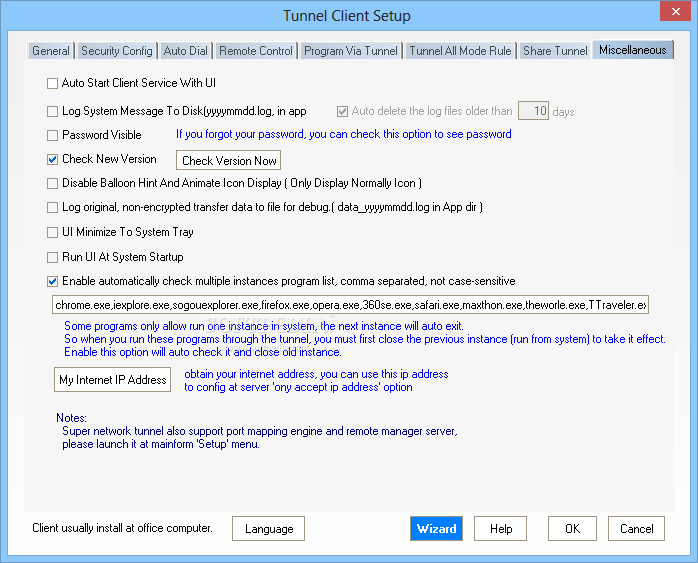This screenshot has width=698, height=563.
Task: Tick Log System Message To Disk checkbox
Action: 53,111
